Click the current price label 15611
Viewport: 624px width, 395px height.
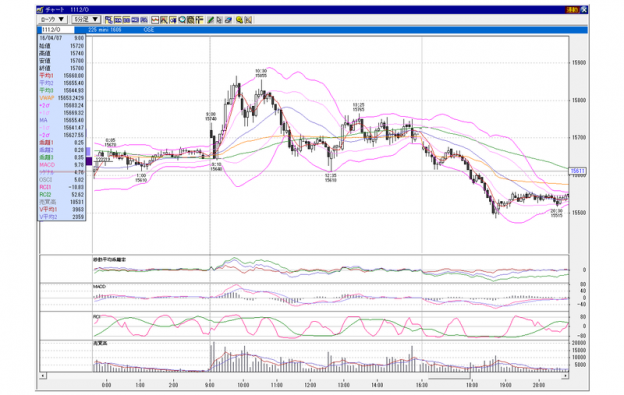(577, 171)
